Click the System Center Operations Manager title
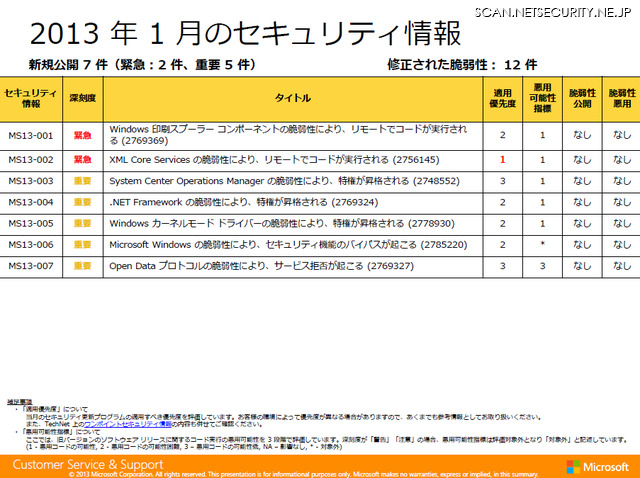Image resolution: width=640 pixels, height=478 pixels. coord(284,181)
